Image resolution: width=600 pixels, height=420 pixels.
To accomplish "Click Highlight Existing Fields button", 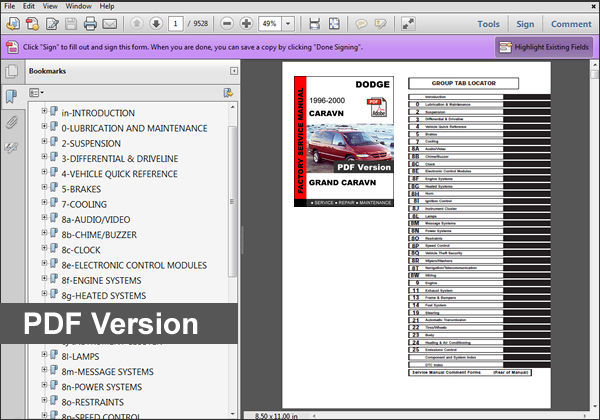I will pos(544,47).
